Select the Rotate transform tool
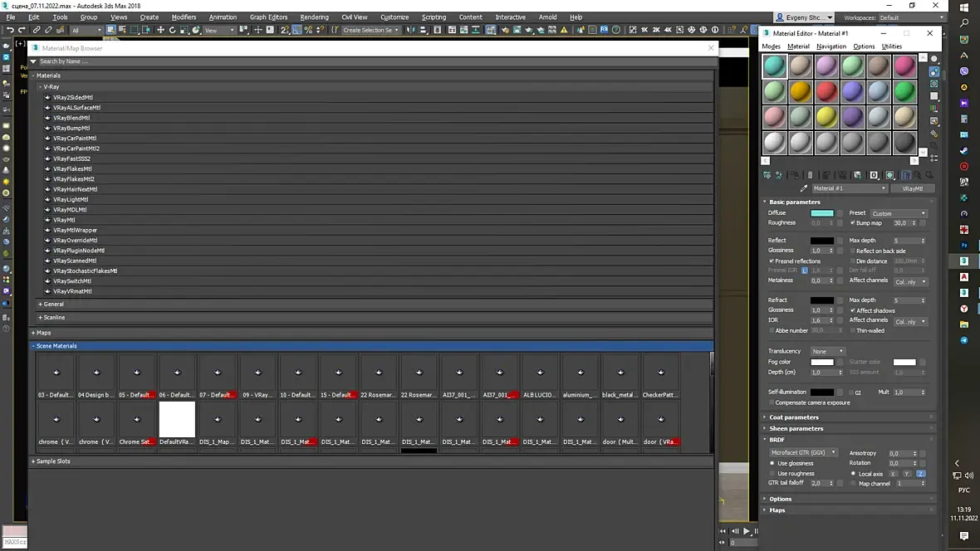 (x=173, y=30)
